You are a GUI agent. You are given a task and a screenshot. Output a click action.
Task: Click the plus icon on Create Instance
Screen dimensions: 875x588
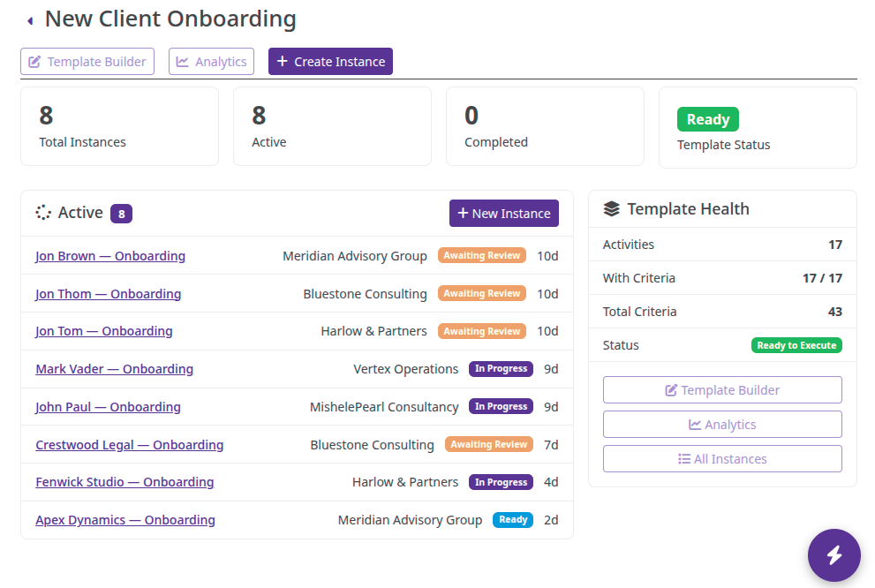282,61
